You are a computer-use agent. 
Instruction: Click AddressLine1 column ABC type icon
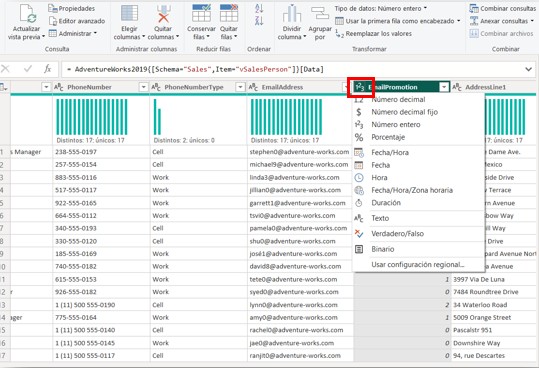point(457,87)
